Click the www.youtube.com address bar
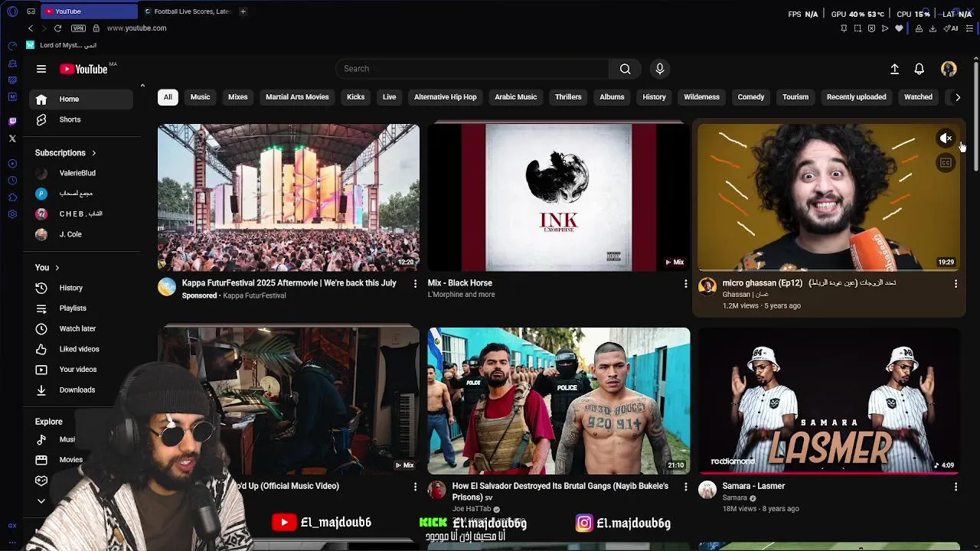Image resolution: width=980 pixels, height=551 pixels. click(136, 28)
